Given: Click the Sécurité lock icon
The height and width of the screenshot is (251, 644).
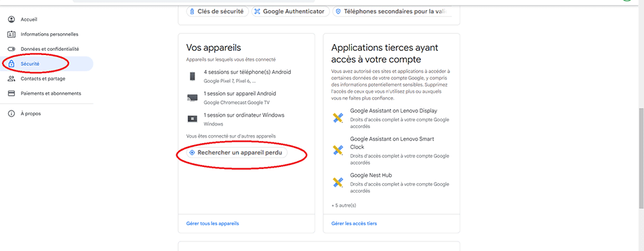Looking at the screenshot, I should tap(12, 64).
